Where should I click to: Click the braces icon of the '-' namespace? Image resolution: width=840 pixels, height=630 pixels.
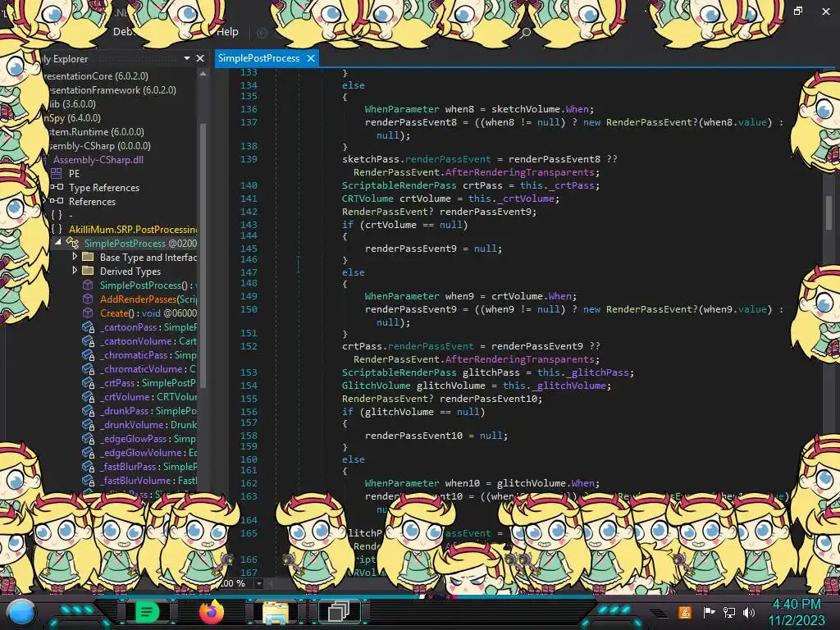point(57,215)
